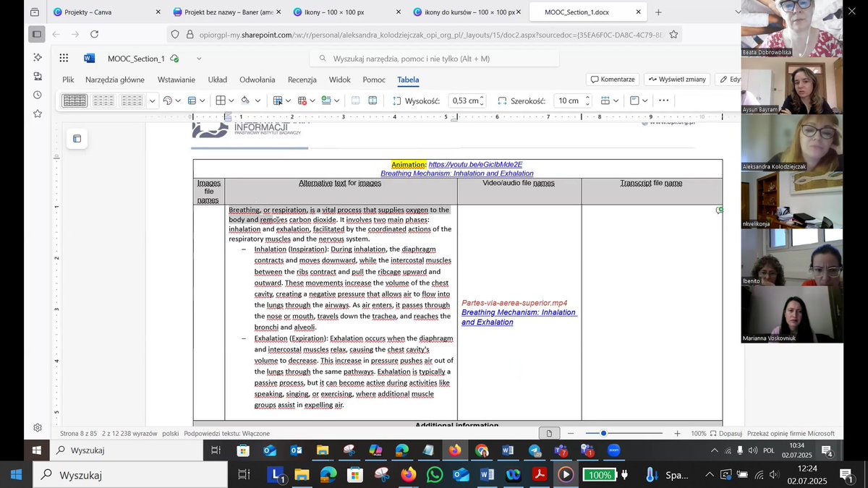
Task: Click the Strona 8 z 85 page indicator
Action: click(78, 434)
